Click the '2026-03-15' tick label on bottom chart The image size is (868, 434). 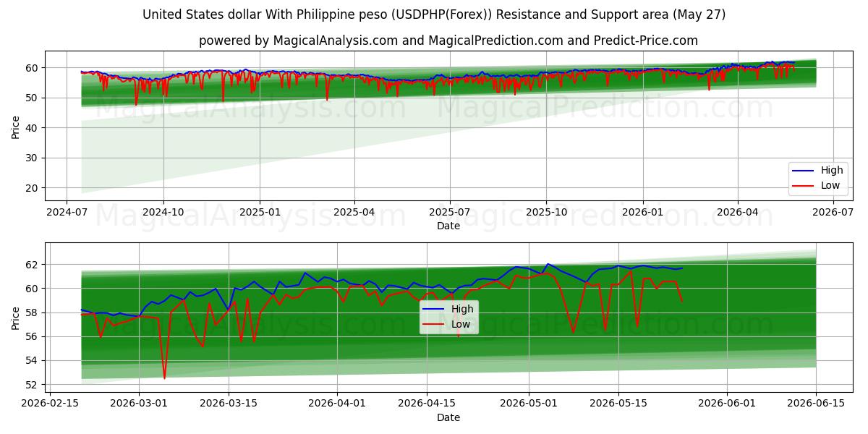coord(229,404)
